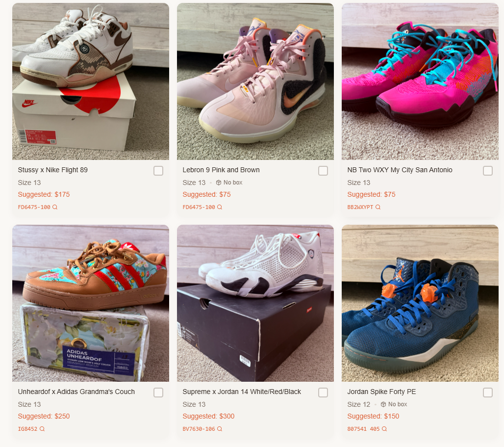The width and height of the screenshot is (504, 447).
Task: Click the magnifier next to BV7630-106
Action: (220, 429)
